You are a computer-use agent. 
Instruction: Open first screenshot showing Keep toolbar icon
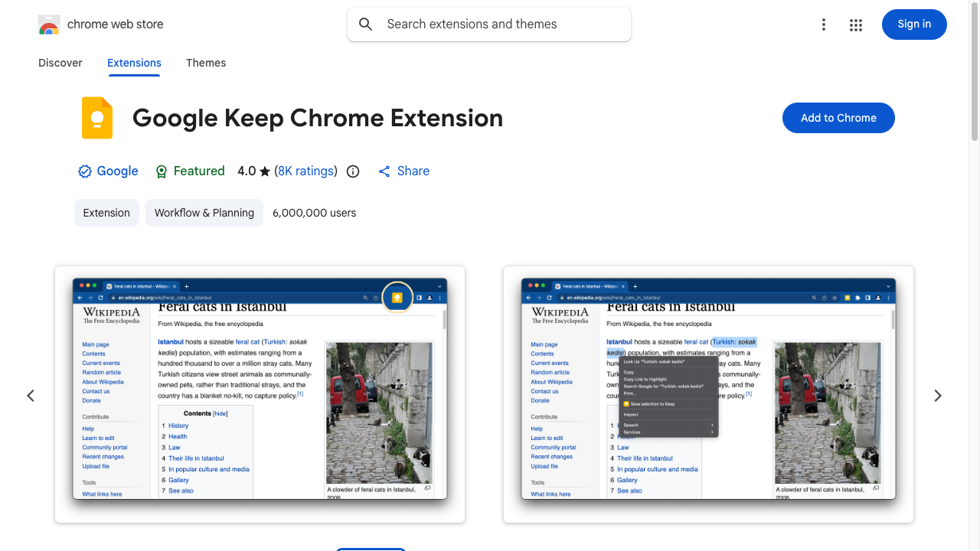(260, 394)
